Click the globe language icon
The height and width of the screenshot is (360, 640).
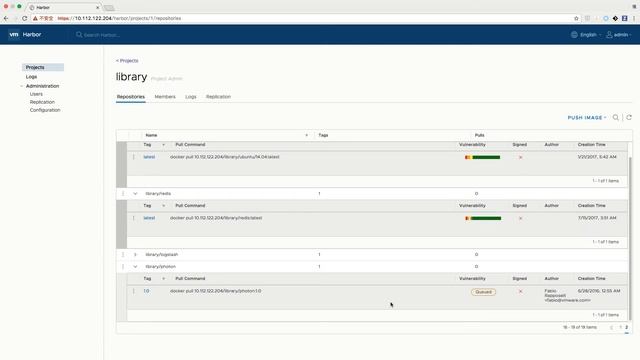tap(574, 35)
